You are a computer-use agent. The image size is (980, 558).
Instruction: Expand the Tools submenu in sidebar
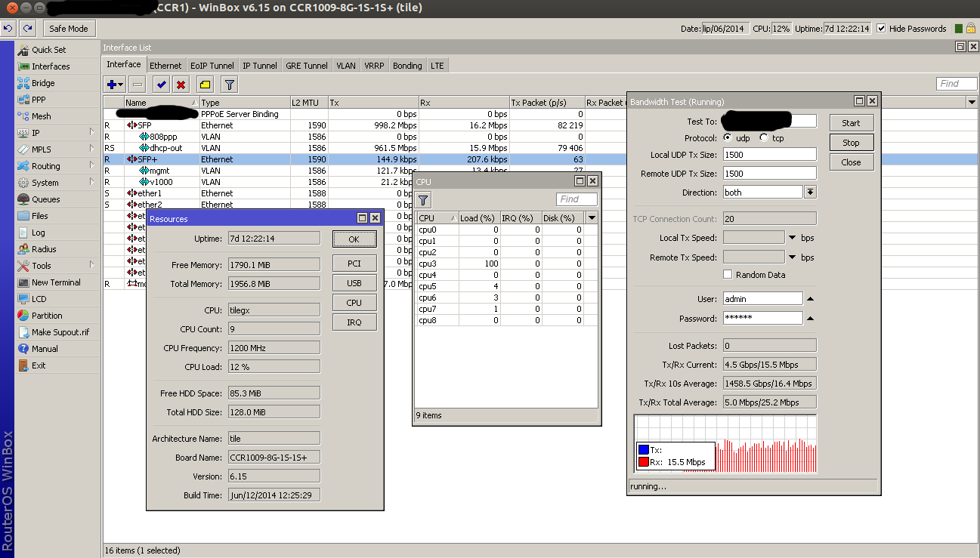tap(91, 266)
